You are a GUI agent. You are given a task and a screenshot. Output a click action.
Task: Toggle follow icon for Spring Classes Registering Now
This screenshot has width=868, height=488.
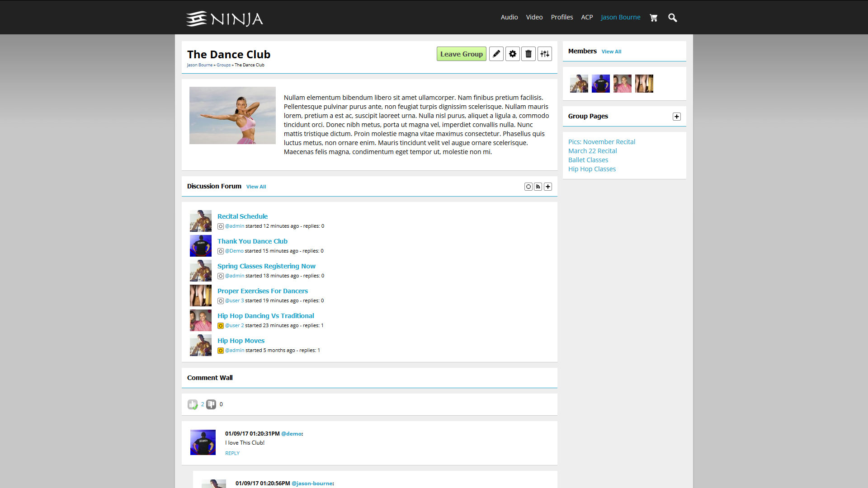click(x=221, y=276)
